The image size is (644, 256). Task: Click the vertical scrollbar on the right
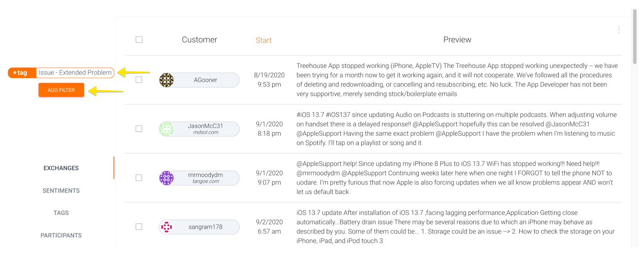635,38
